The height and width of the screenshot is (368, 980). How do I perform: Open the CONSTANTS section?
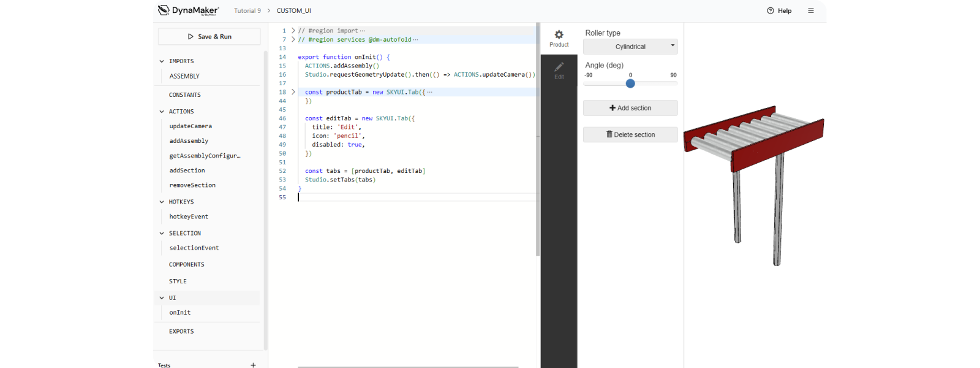tap(185, 95)
